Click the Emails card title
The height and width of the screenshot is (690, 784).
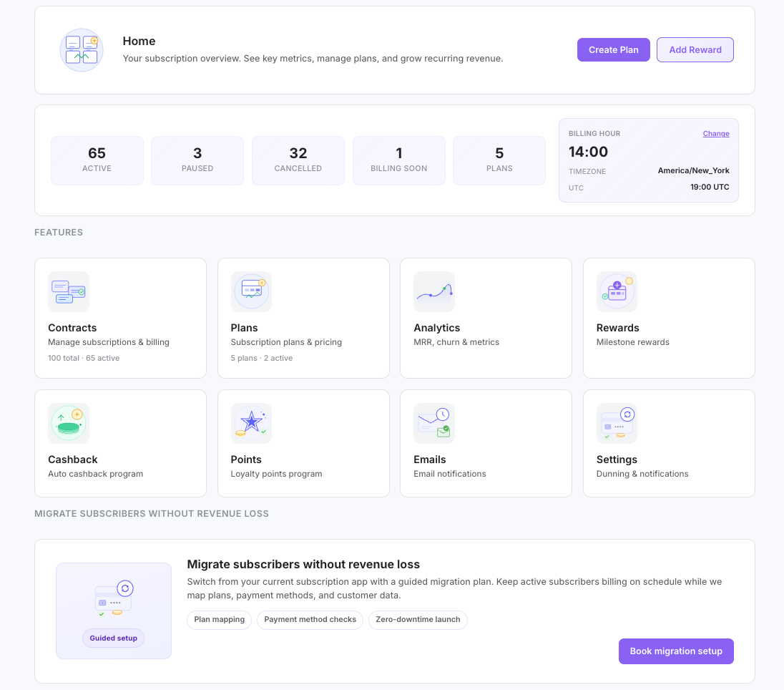(430, 460)
